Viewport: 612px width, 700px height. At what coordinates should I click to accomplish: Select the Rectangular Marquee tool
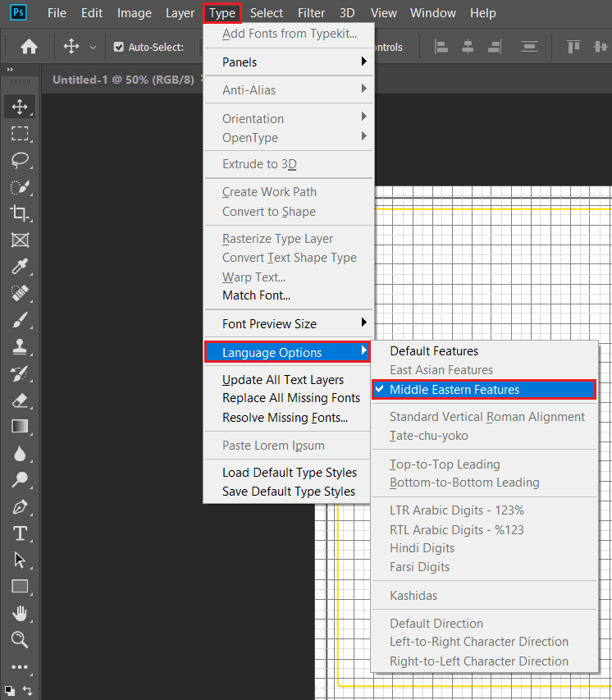coord(20,133)
